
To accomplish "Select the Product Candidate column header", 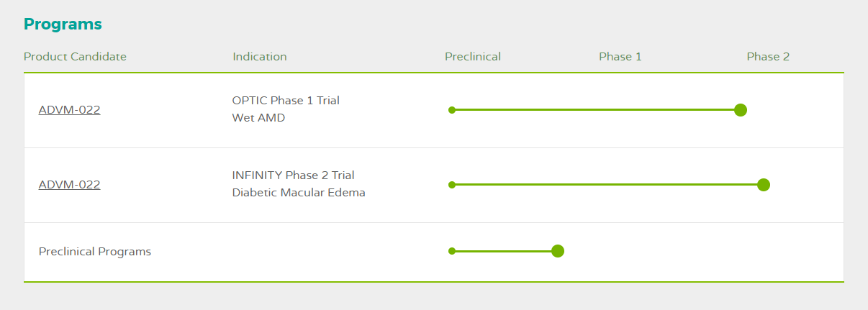I will point(75,56).
